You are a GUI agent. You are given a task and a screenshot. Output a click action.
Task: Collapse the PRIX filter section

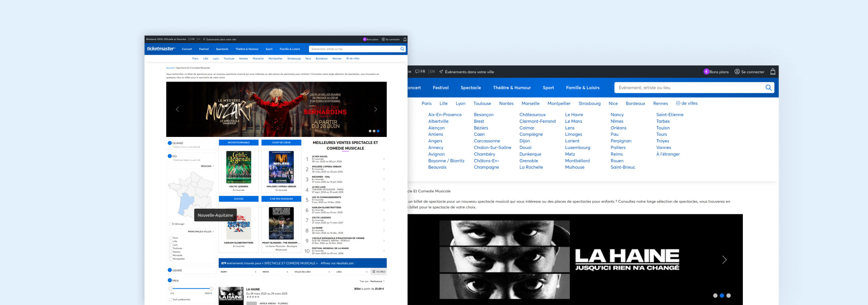(x=170, y=280)
